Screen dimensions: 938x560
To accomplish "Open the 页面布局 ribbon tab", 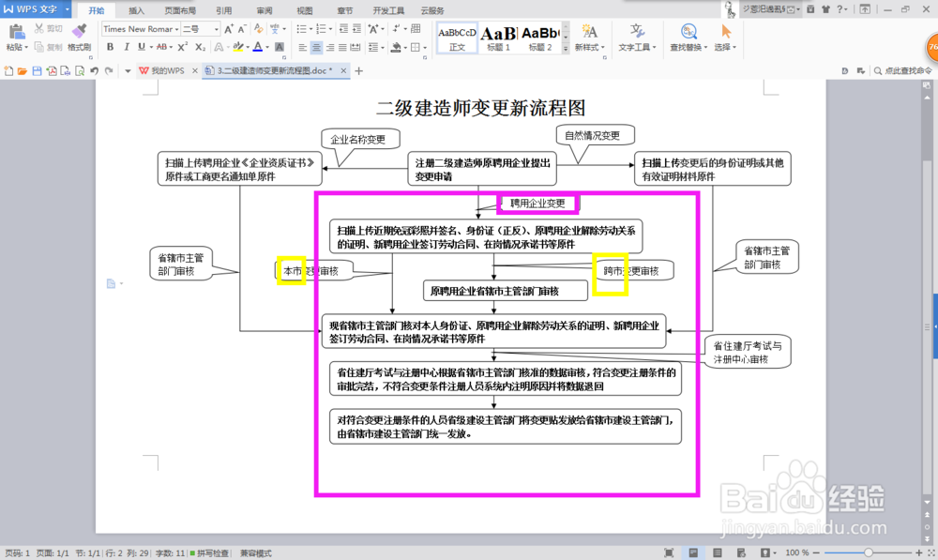I will pos(178,10).
